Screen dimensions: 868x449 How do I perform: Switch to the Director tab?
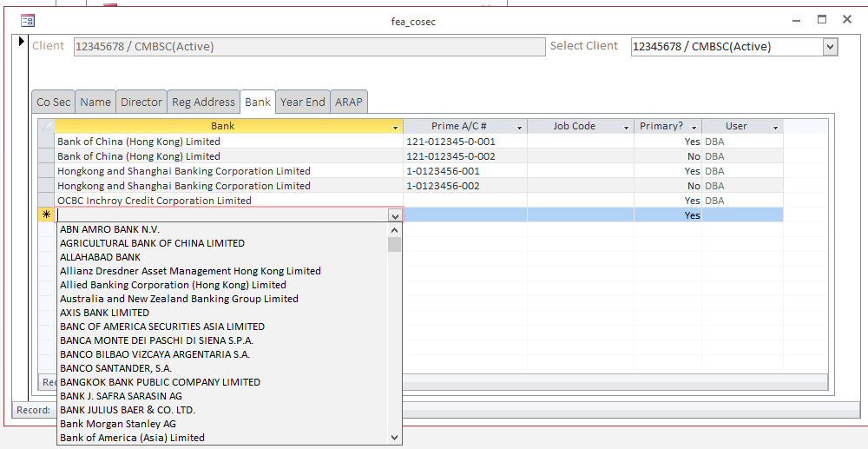click(141, 102)
